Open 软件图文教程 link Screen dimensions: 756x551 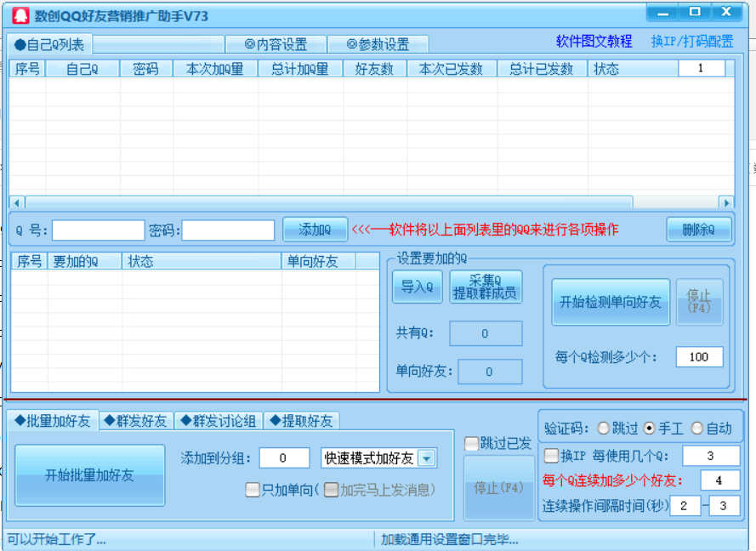point(594,41)
